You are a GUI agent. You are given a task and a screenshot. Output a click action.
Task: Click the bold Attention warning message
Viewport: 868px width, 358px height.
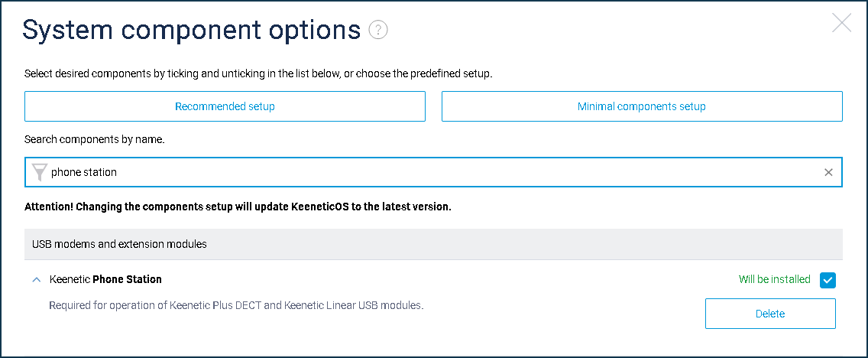pyautogui.click(x=238, y=207)
